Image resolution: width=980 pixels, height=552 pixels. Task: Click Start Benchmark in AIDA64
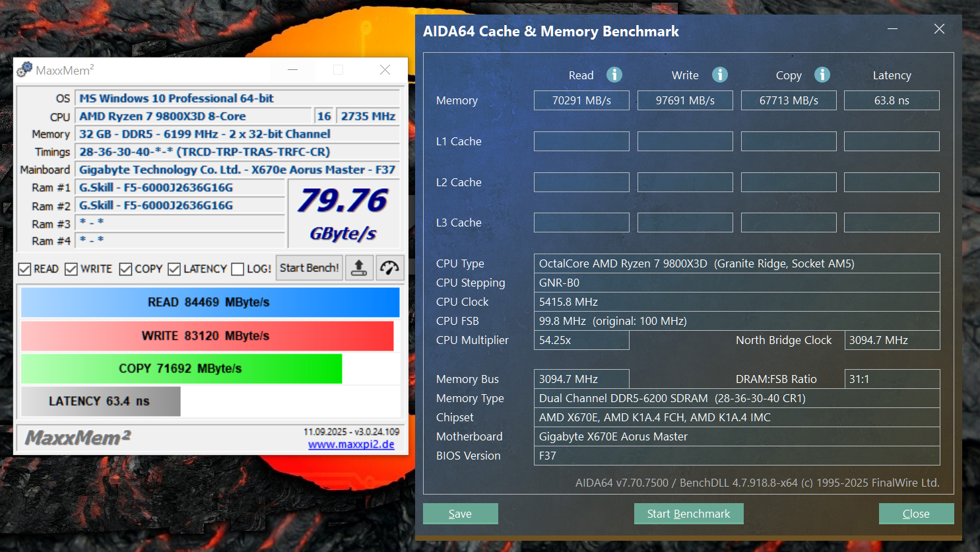click(689, 514)
